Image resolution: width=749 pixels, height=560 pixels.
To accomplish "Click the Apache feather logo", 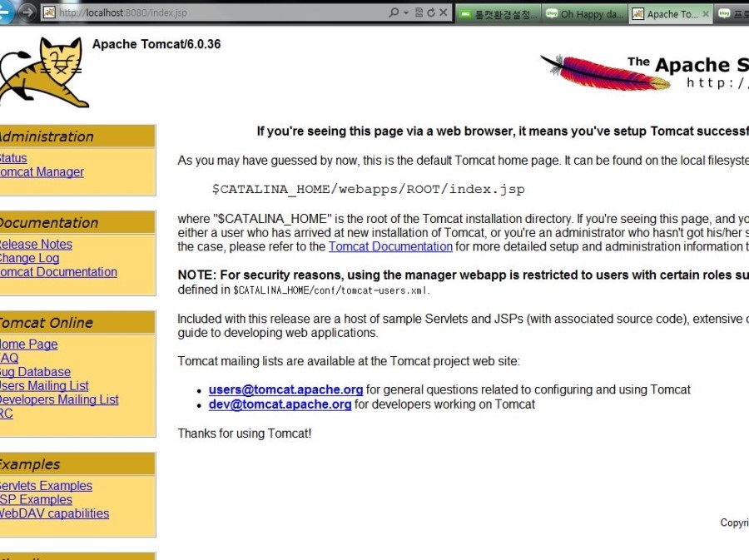I will tap(605, 72).
